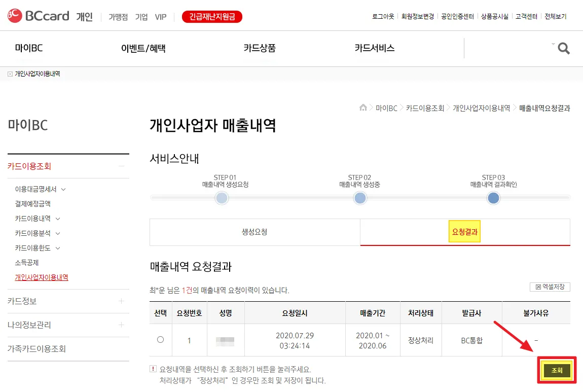
Task: Click the 로그아웃 link
Action: [x=383, y=16]
